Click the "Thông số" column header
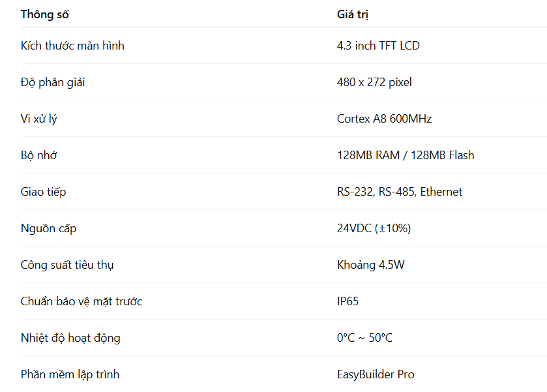Screen dimensions: 547x392 click(44, 14)
